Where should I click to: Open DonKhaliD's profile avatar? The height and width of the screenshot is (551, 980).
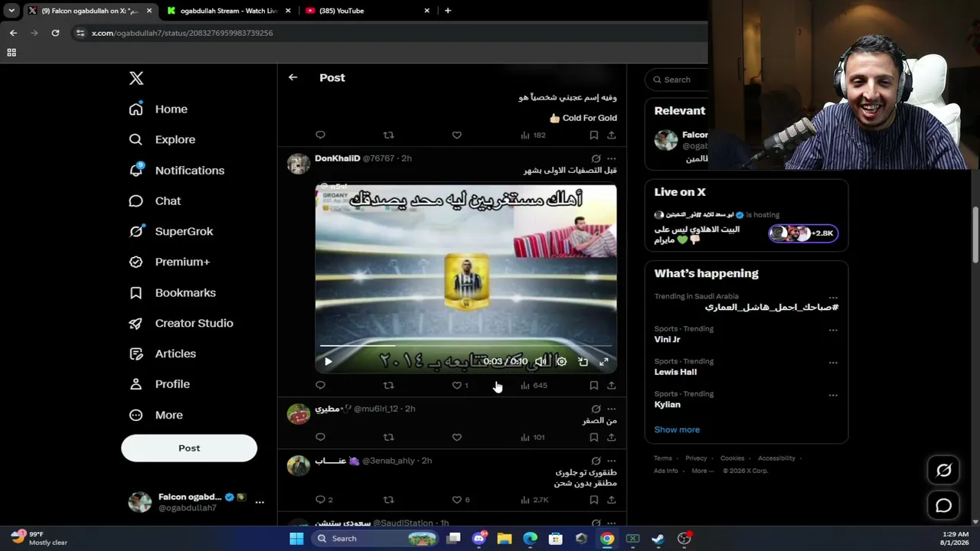click(299, 164)
